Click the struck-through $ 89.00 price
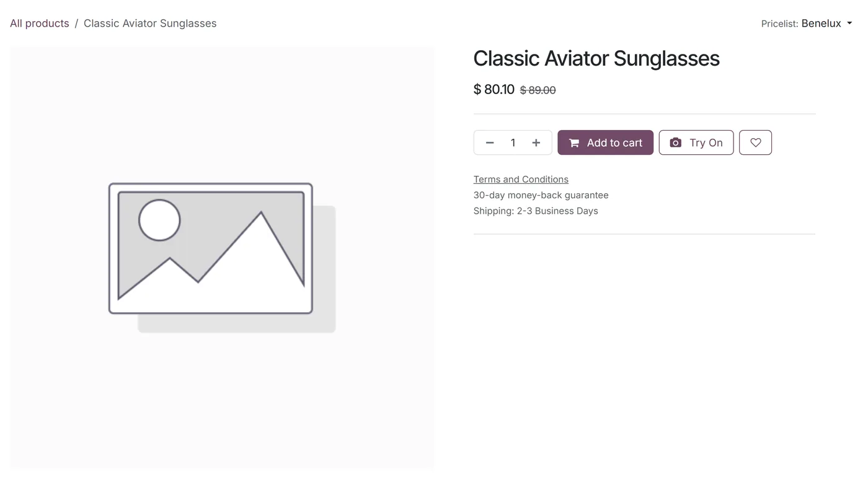 538,90
